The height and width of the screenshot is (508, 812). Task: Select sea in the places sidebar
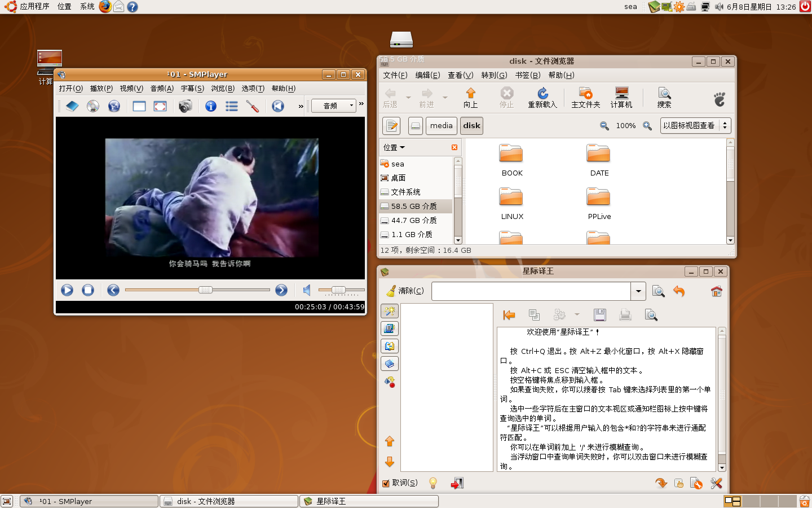tap(416, 164)
